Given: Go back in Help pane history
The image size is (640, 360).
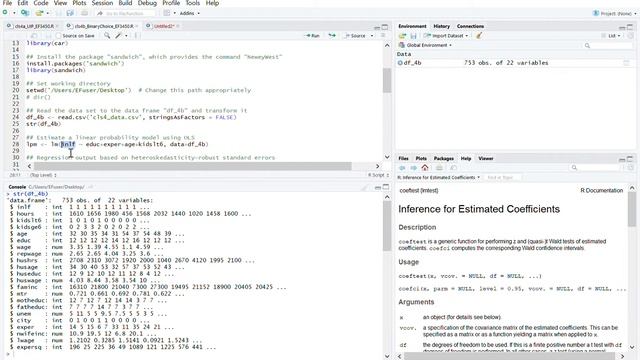Looking at the screenshot, I should point(402,168).
